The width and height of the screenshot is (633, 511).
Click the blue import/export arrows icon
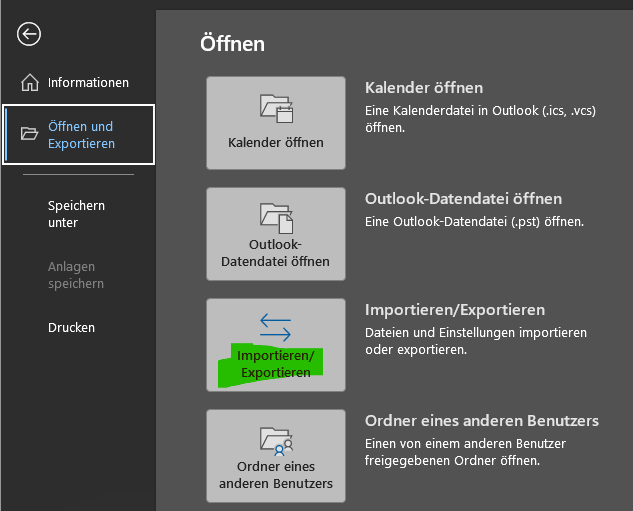tap(276, 327)
